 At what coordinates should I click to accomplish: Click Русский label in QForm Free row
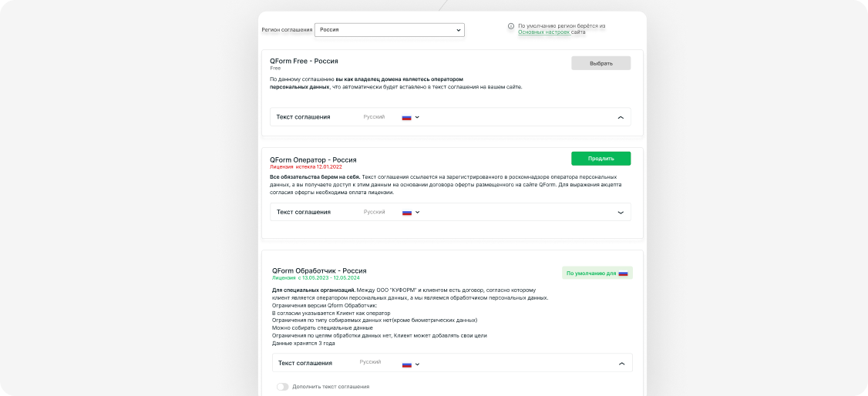(374, 117)
